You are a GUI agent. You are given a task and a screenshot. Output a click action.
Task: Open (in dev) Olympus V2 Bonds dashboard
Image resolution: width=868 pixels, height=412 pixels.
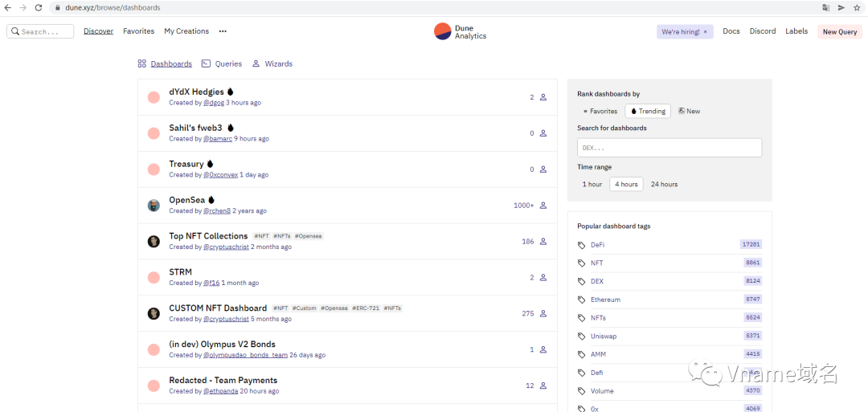tap(222, 344)
